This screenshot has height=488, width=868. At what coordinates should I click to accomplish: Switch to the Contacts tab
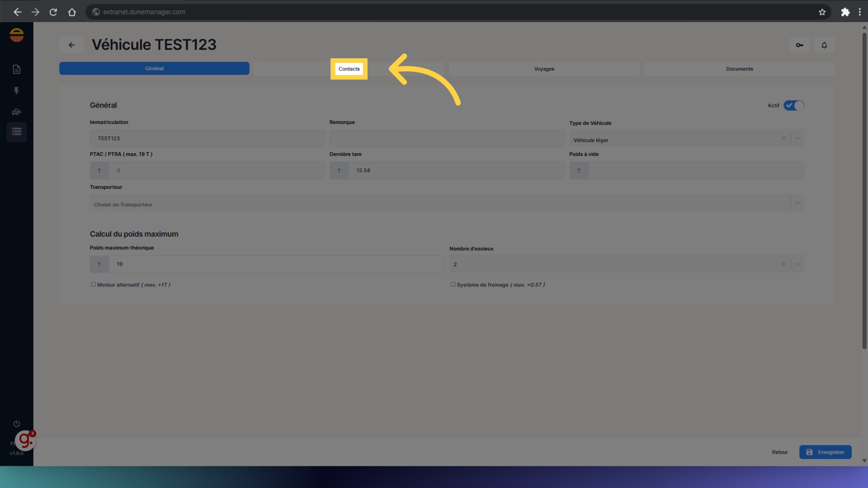(x=349, y=69)
